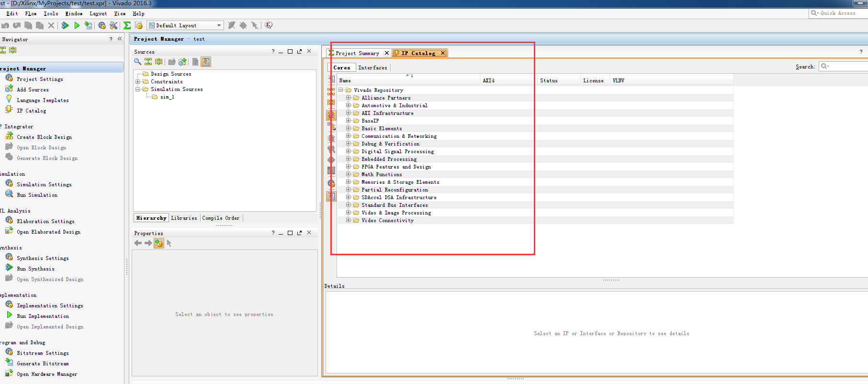The width and height of the screenshot is (868, 384).
Task: Open the Tools menu
Action: point(51,13)
